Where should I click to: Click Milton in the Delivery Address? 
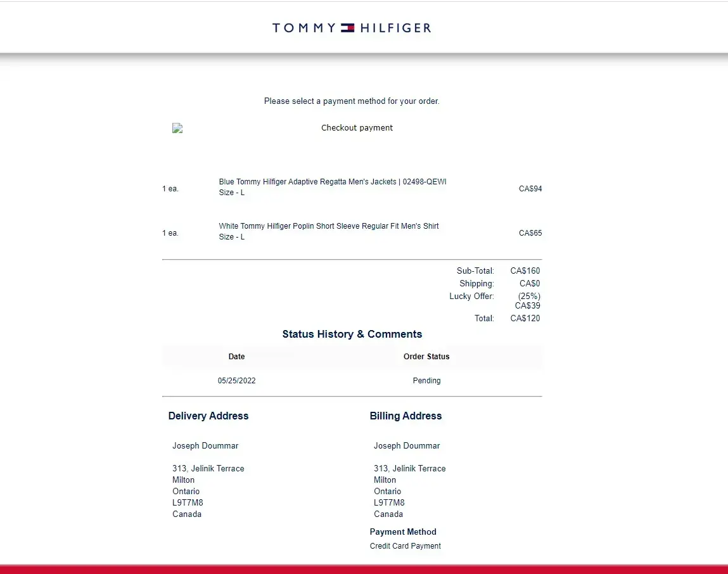pyautogui.click(x=183, y=480)
